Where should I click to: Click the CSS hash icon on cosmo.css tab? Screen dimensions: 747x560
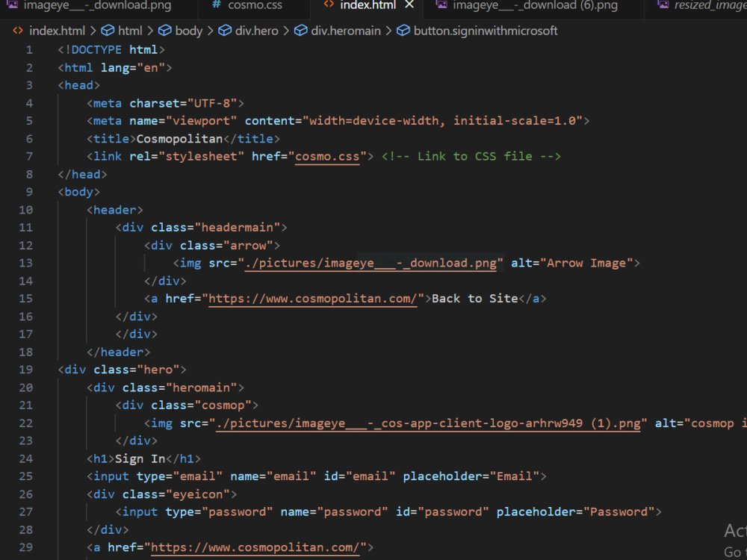click(x=217, y=4)
